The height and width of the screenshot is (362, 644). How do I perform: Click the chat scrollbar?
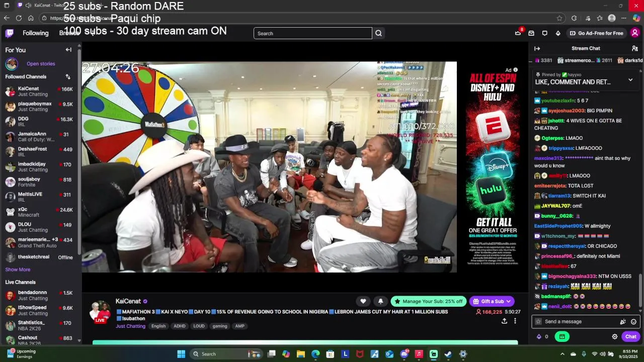641,290
